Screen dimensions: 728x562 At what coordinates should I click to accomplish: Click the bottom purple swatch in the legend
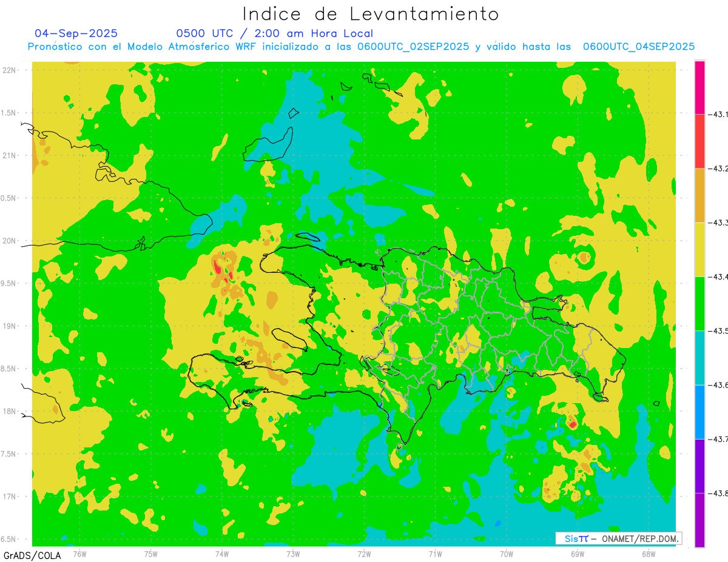699,520
